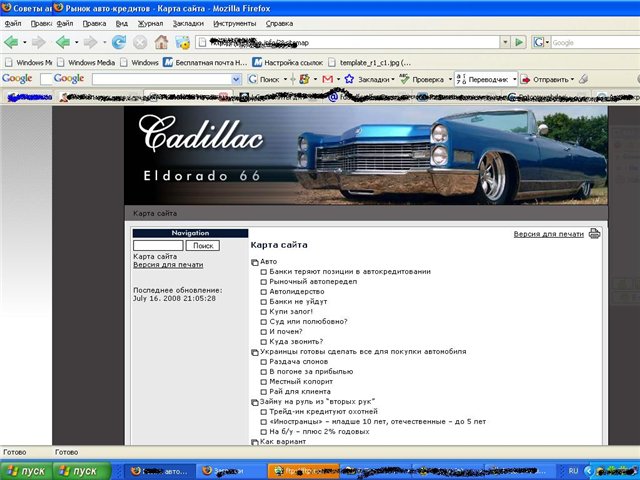Open the Справка menu
This screenshot has width=640, height=480.
tap(279, 24)
